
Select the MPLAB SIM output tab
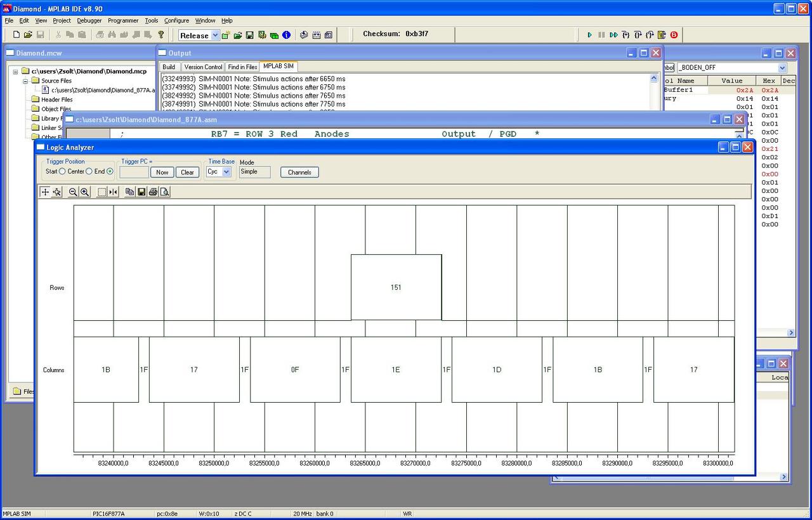[x=278, y=66]
